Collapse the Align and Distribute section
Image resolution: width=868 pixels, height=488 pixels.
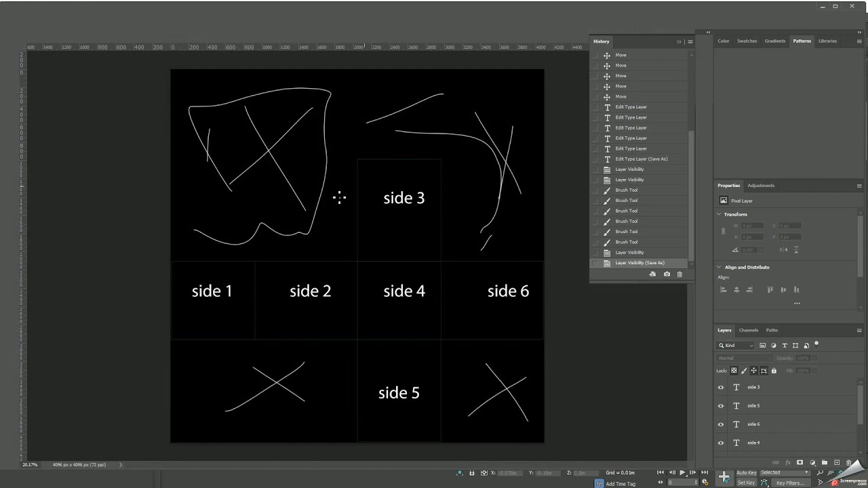coord(719,267)
